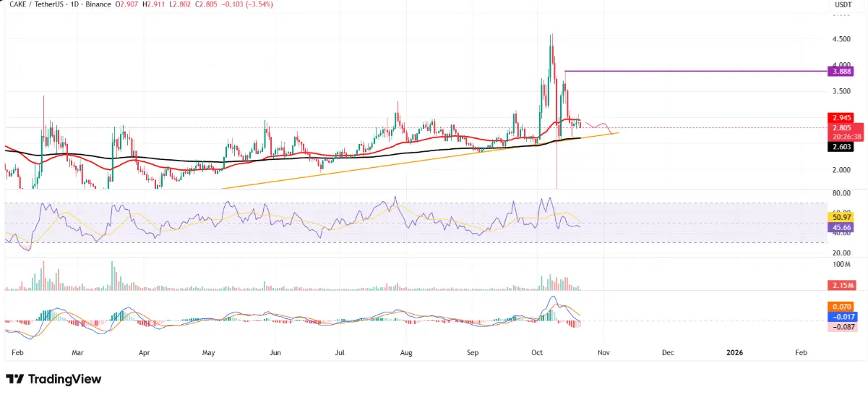868x395 pixels.
Task: Select the black 2.603 moving average label
Action: click(x=842, y=147)
